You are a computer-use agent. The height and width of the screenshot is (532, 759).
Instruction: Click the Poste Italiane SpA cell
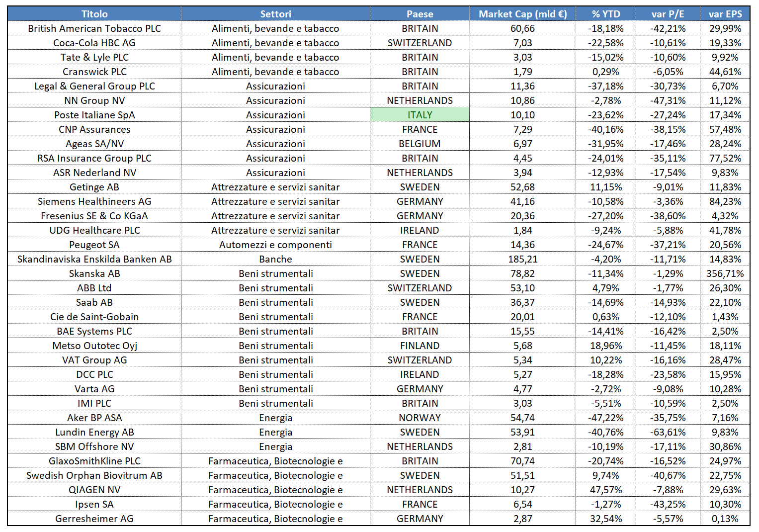coord(94,115)
